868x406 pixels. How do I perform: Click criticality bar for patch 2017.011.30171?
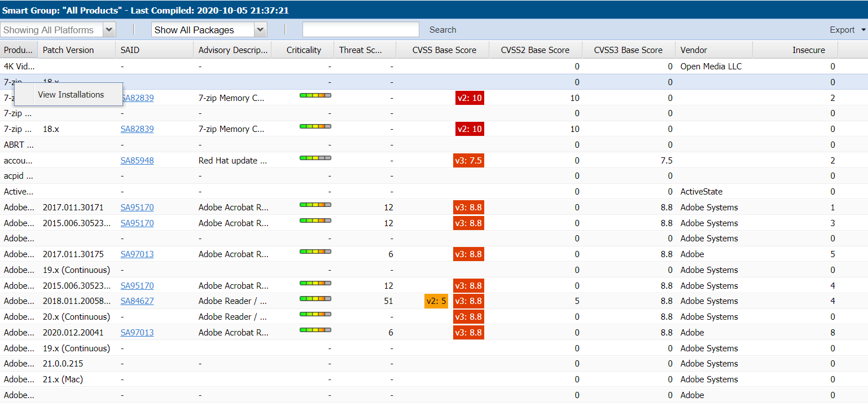coord(315,205)
